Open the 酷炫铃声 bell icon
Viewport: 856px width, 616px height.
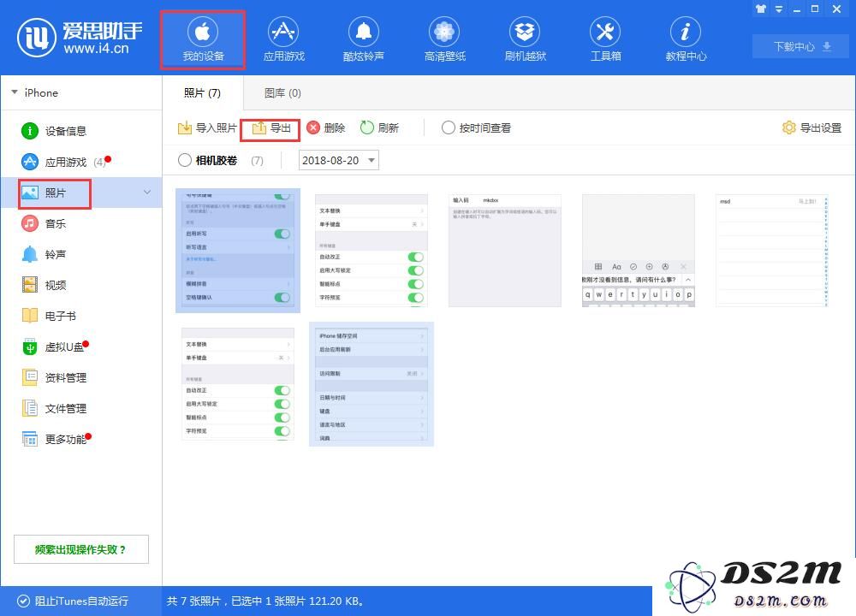pyautogui.click(x=364, y=40)
